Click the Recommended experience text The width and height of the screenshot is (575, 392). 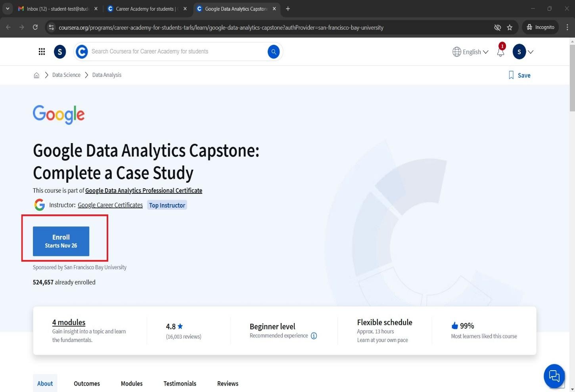pos(279,336)
